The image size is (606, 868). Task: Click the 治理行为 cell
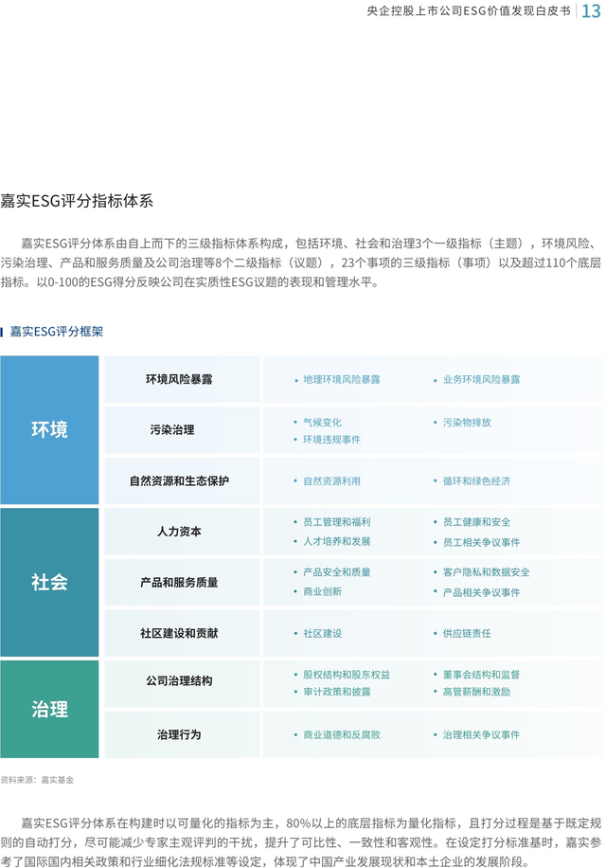coord(182,734)
